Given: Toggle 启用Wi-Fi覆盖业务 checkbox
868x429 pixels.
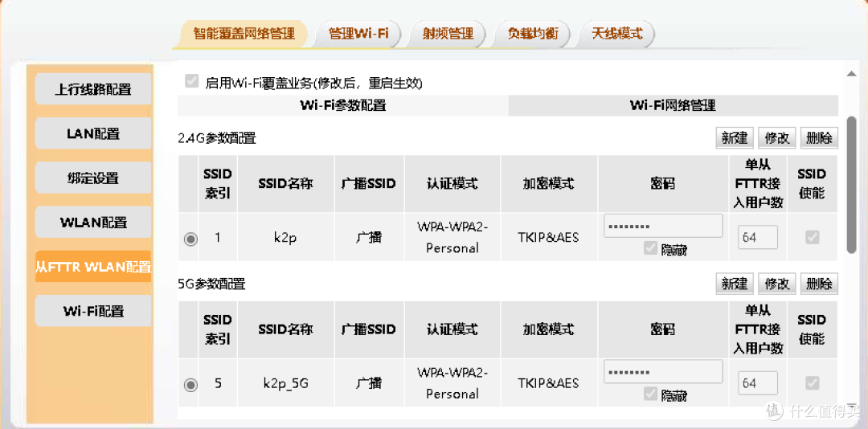Looking at the screenshot, I should [x=191, y=83].
